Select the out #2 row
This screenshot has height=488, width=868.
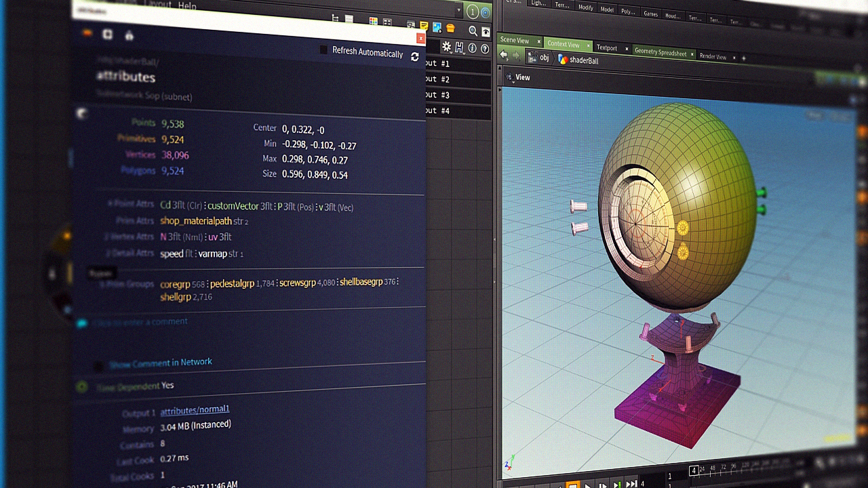(457, 79)
